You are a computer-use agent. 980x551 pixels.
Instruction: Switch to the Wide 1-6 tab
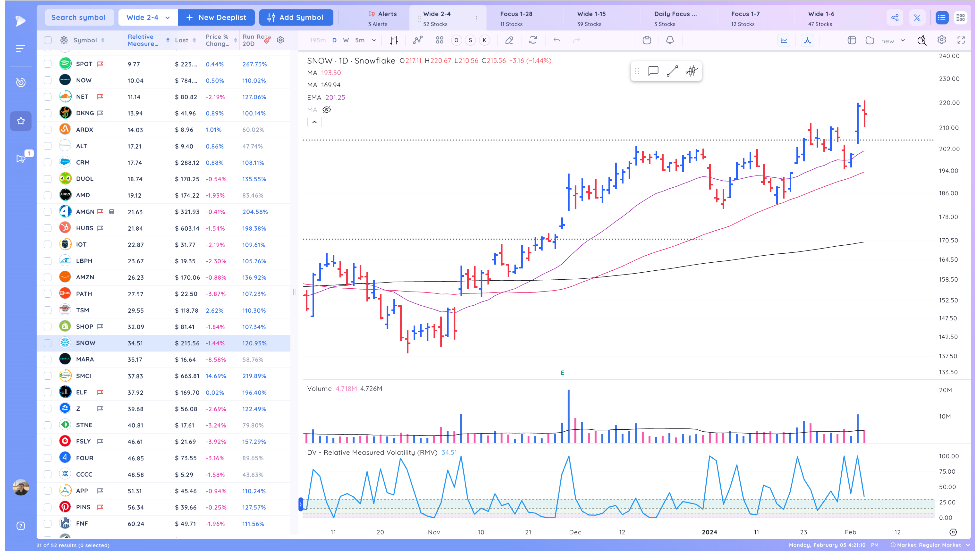821,18
